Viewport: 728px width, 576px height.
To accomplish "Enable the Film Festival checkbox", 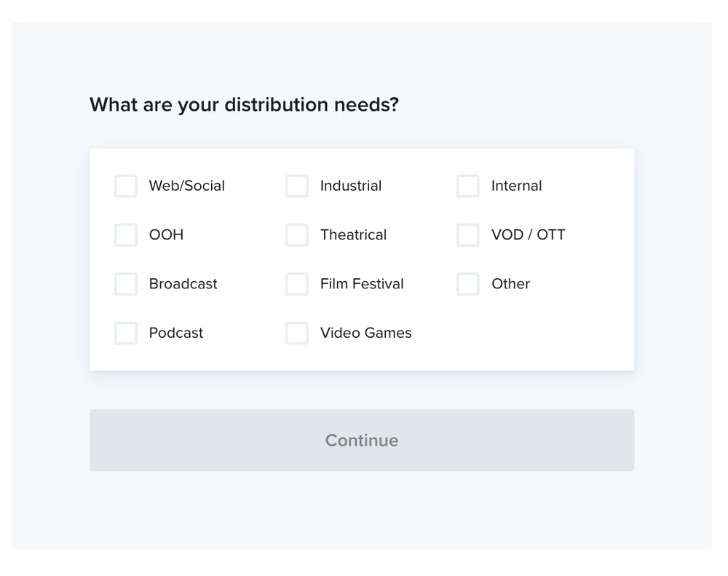I will (297, 284).
